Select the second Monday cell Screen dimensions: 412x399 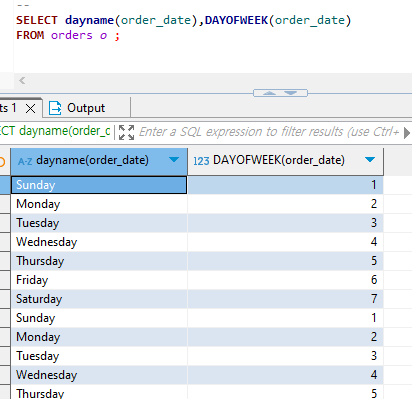[x=99, y=337]
